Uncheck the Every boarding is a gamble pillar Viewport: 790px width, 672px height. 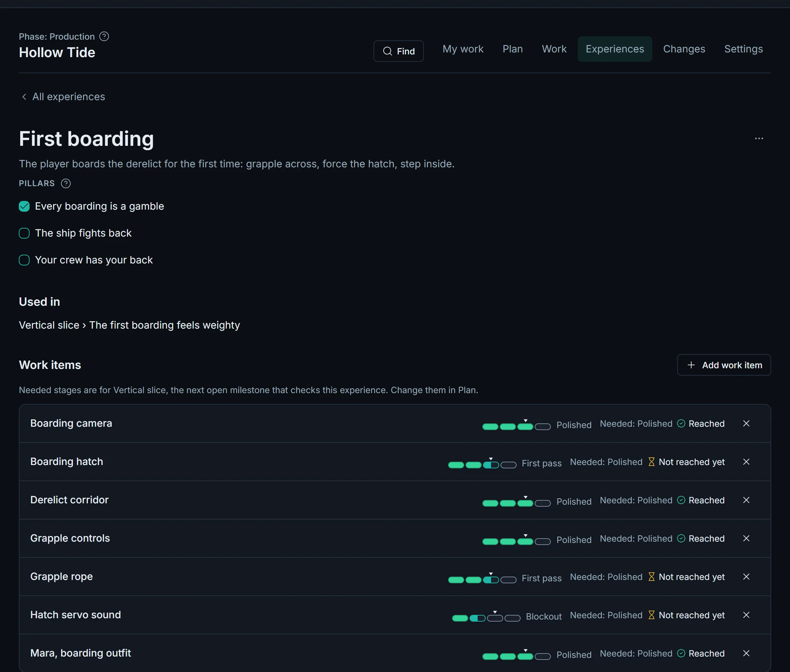(x=24, y=206)
